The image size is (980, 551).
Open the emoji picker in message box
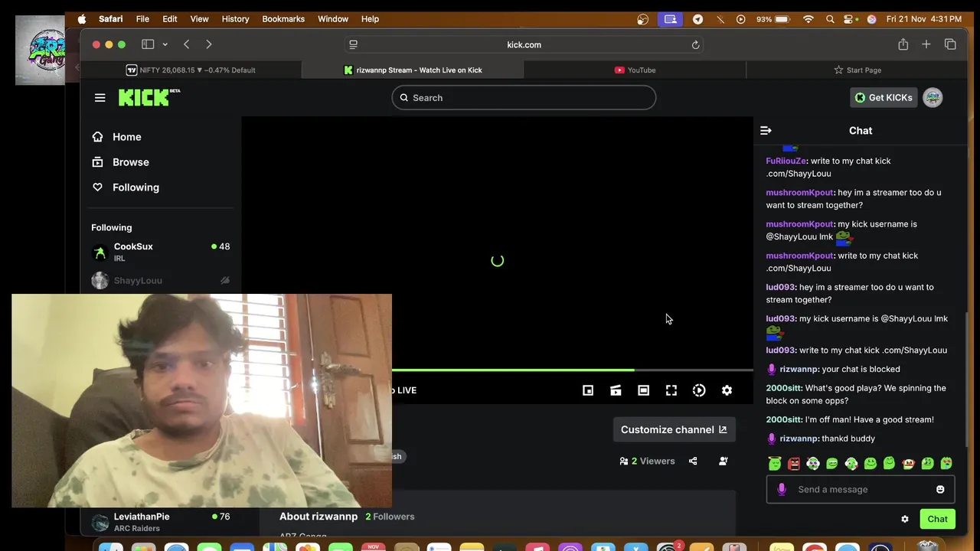coord(940,490)
